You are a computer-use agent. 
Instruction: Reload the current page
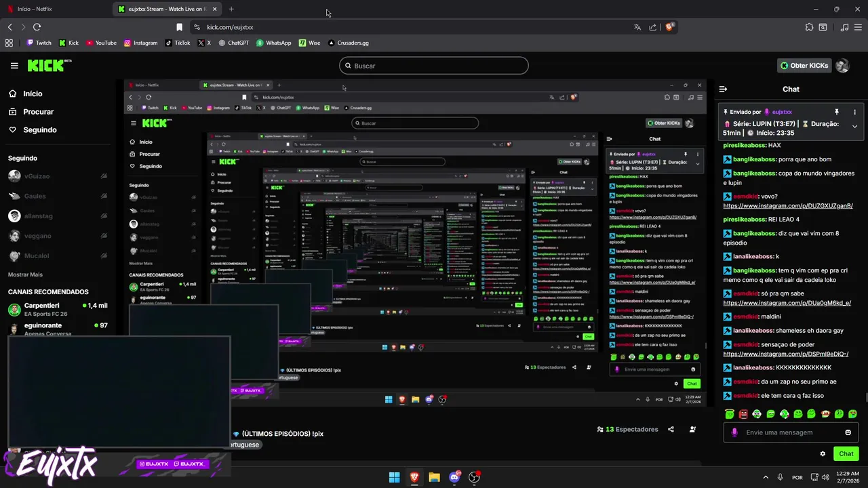(x=37, y=27)
